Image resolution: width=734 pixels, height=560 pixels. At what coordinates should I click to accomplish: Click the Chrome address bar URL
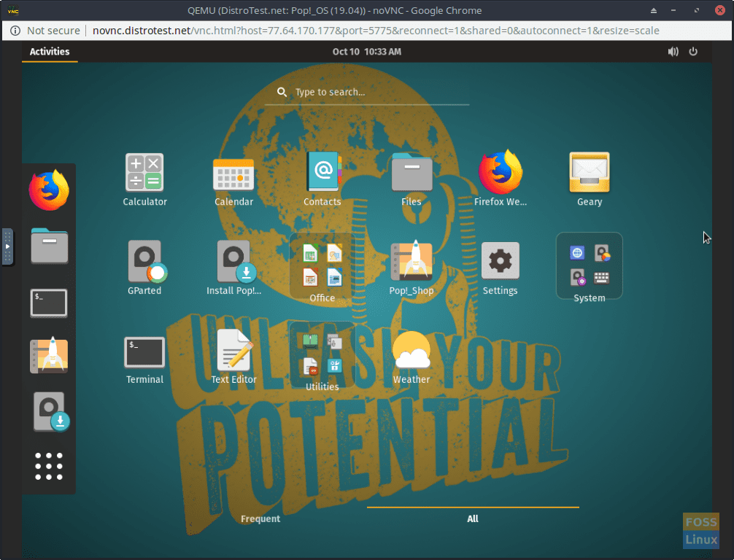pos(376,31)
